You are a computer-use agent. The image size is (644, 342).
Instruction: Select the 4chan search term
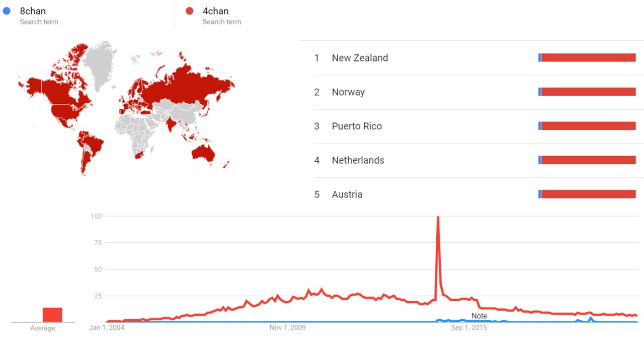(215, 11)
